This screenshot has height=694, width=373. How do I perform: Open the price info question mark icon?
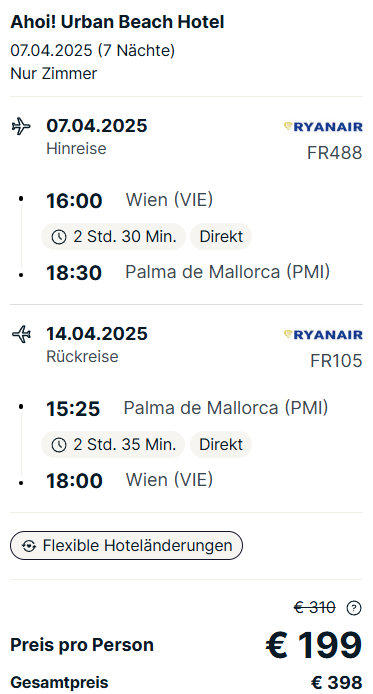pos(354,608)
